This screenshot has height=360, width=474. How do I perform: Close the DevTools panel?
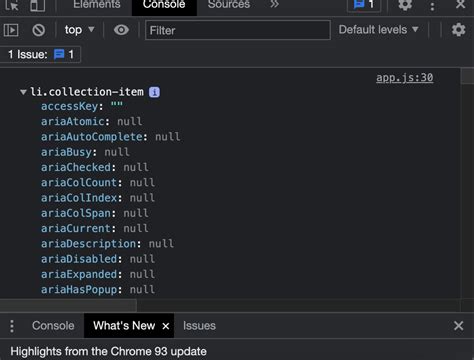[460, 4]
